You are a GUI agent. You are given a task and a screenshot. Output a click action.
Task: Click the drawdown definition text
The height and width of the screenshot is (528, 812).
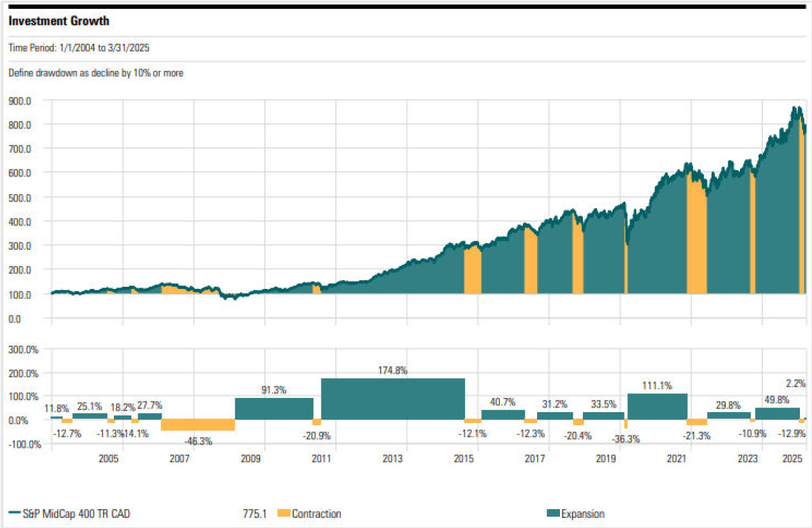[x=96, y=72]
